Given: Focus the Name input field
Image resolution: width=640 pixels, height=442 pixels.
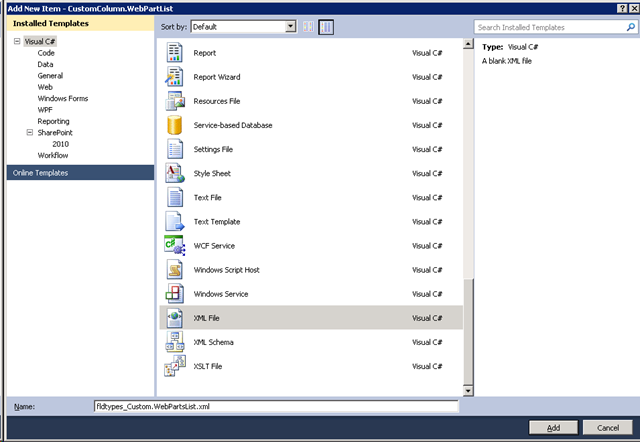Looking at the screenshot, I should [276, 406].
